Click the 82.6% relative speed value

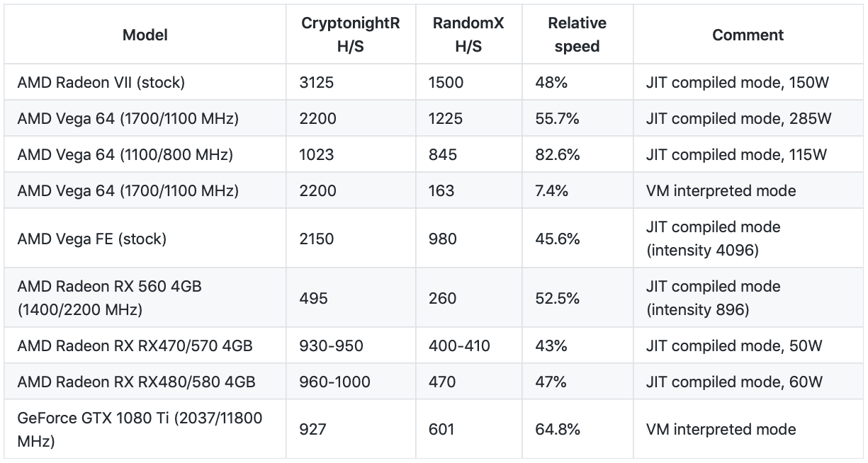(x=557, y=154)
